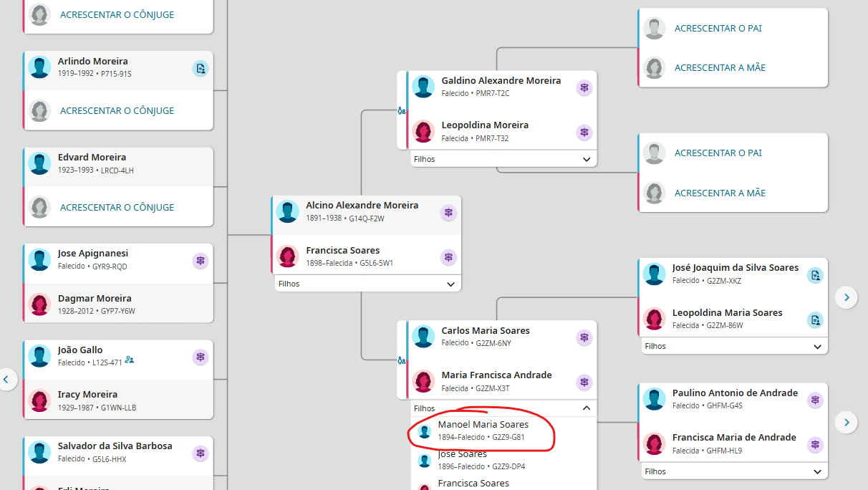The width and height of the screenshot is (868, 490).
Task: Click the couple relationship icon beside Carlos Maria Soares
Action: tap(402, 361)
